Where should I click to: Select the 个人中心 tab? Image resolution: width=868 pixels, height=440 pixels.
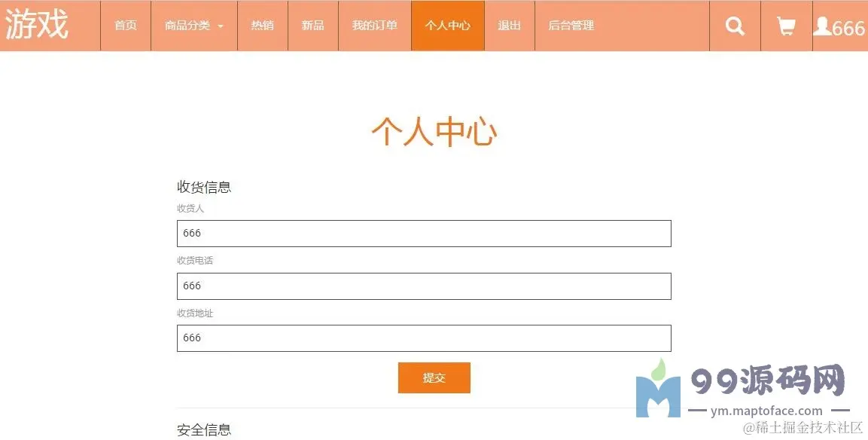coord(448,26)
